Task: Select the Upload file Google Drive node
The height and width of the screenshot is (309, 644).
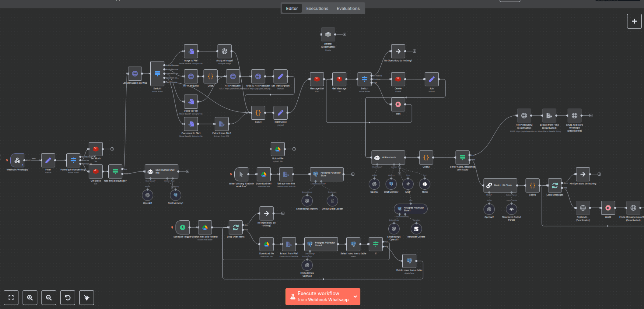Action: pyautogui.click(x=278, y=149)
